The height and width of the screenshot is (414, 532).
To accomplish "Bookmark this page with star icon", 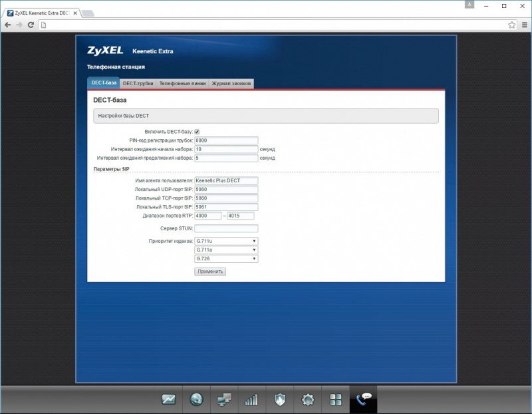I will pos(512,25).
